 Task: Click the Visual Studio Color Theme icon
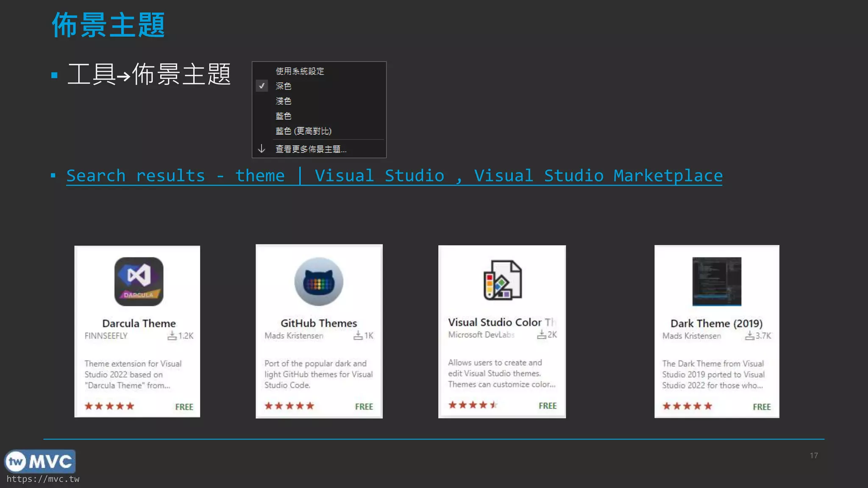click(503, 280)
